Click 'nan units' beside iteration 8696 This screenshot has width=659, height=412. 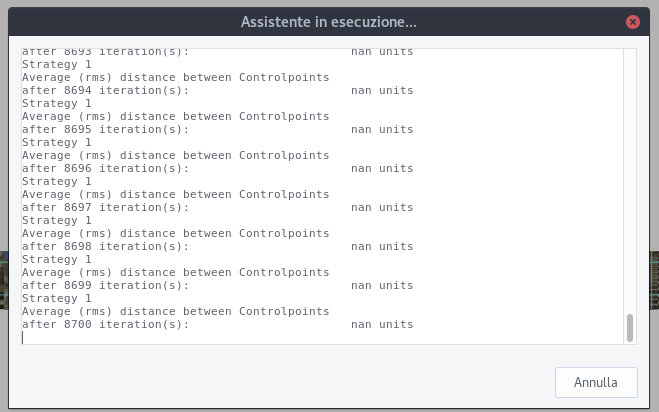coord(382,169)
